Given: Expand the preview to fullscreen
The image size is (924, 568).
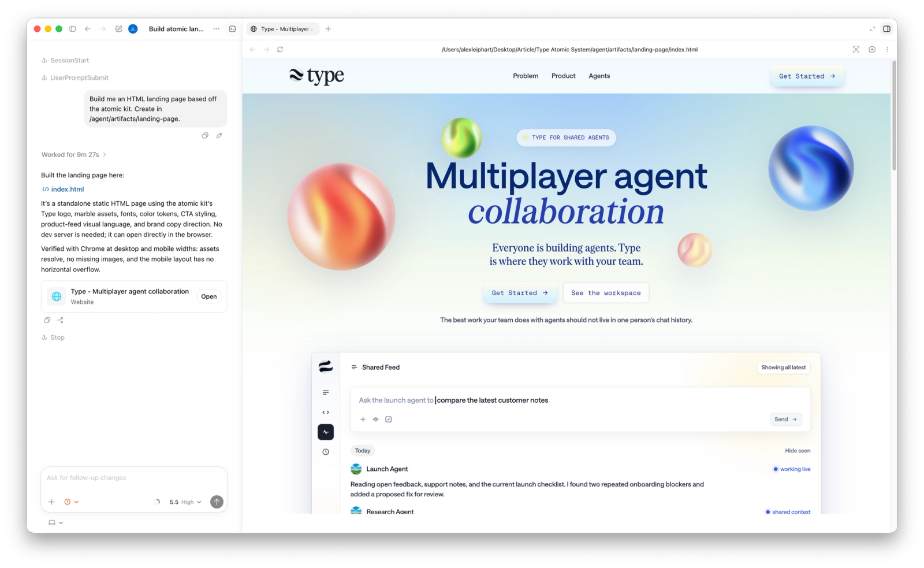Looking at the screenshot, I should point(872,29).
